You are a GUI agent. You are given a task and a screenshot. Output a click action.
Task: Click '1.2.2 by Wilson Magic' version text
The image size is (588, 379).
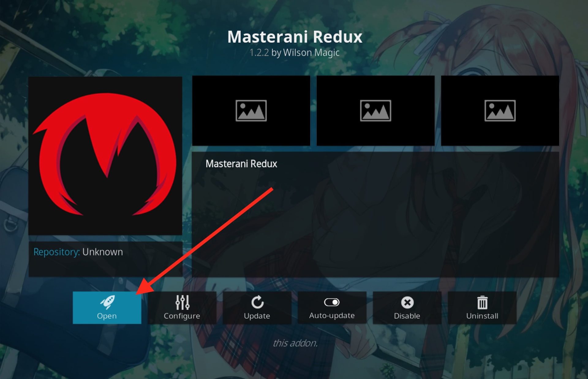(x=294, y=53)
